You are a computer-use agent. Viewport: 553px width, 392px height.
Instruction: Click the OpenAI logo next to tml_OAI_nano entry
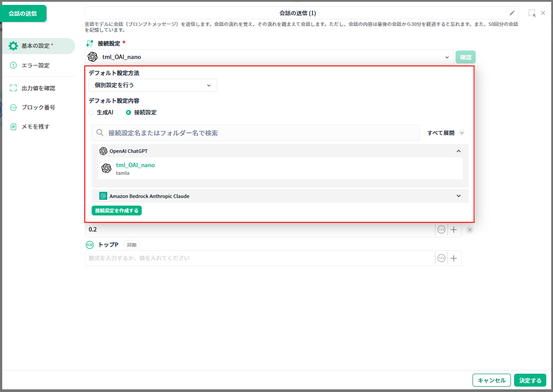click(x=106, y=169)
